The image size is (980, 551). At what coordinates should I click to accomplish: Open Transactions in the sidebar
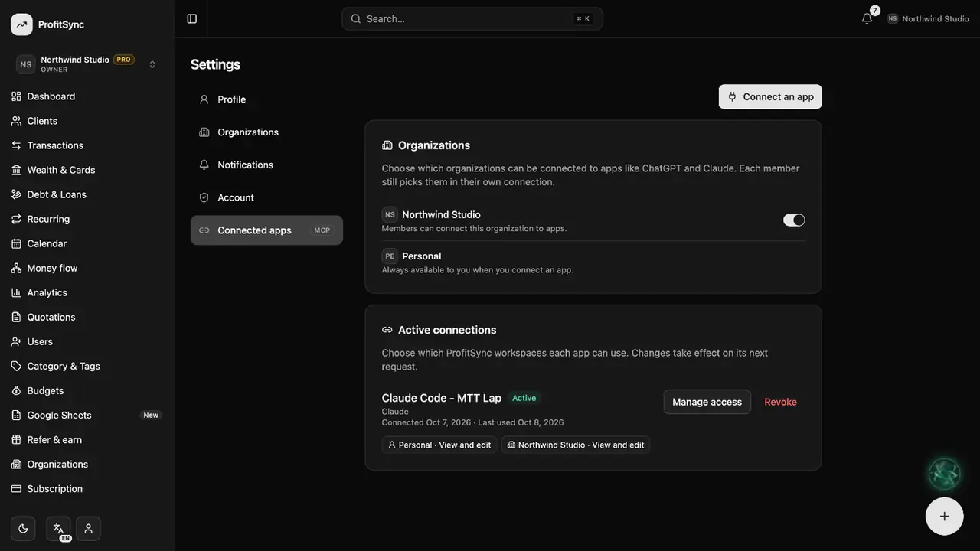[87, 145]
